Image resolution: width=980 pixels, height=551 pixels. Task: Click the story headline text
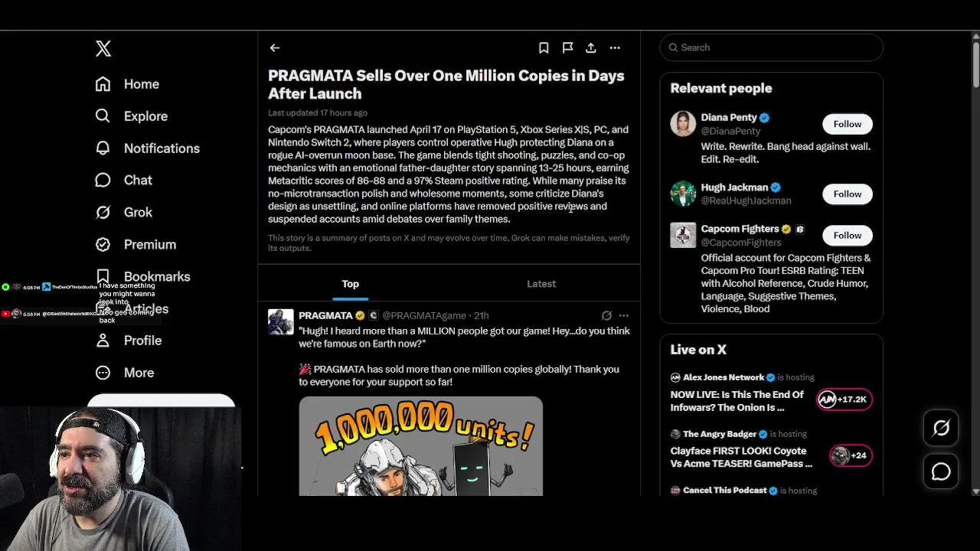[x=446, y=85]
